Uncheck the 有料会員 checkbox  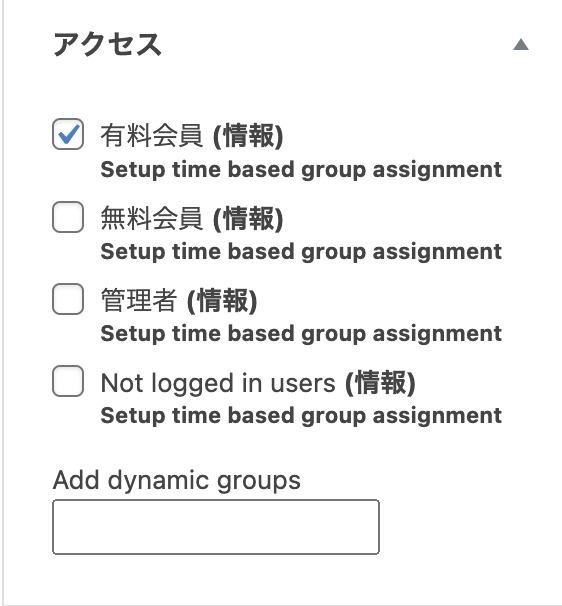pyautogui.click(x=68, y=134)
